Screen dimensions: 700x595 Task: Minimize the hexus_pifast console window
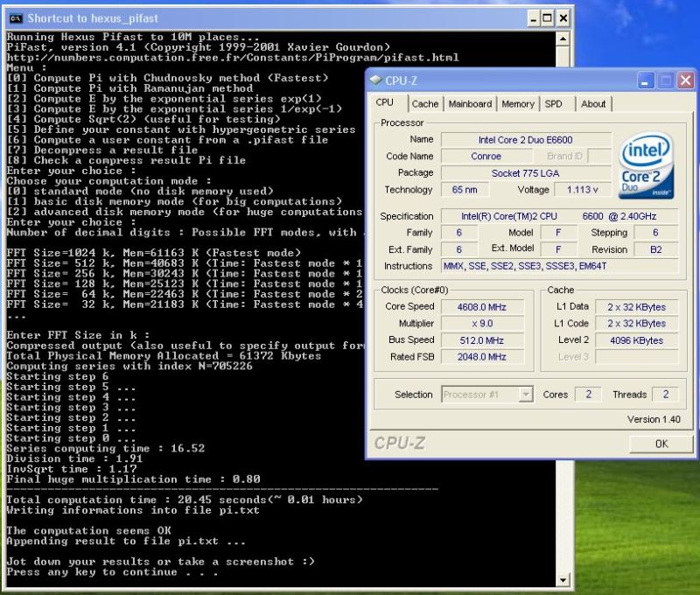(533, 18)
